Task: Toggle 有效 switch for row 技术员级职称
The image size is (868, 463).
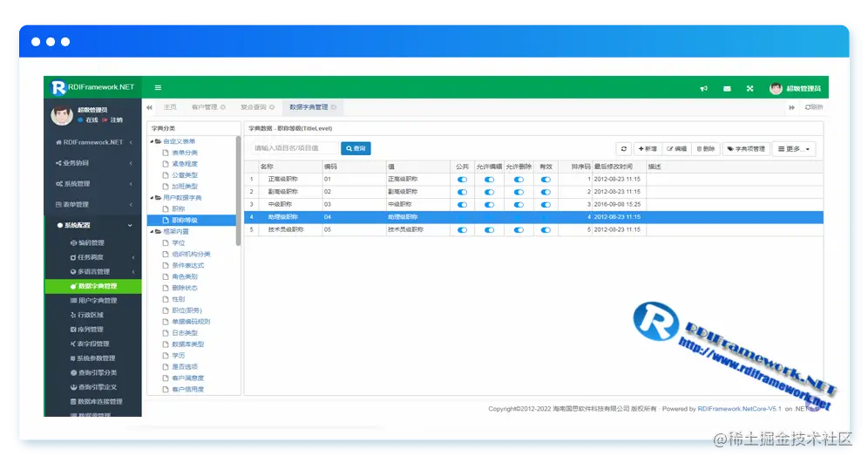Action: [546, 230]
